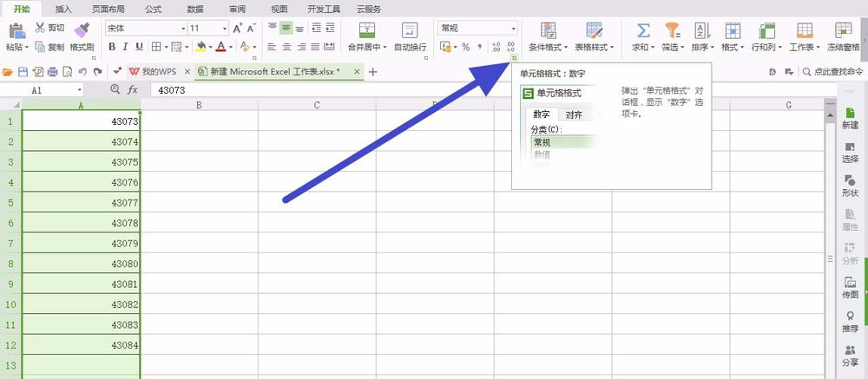Click the formula bar showing 43073

[x=493, y=89]
